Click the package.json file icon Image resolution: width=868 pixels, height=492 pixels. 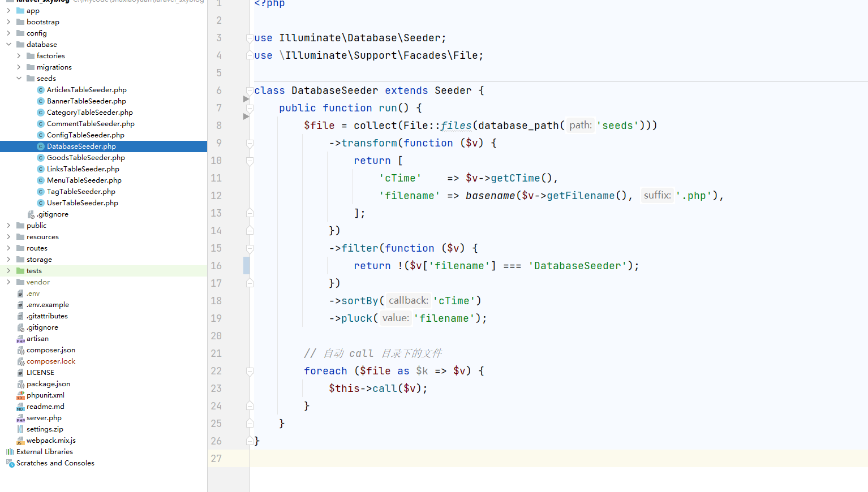coord(20,384)
